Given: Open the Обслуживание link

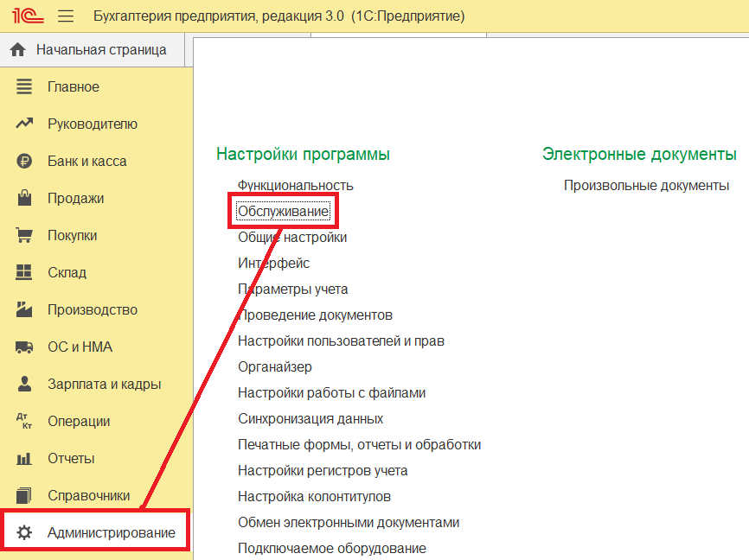Looking at the screenshot, I should coord(284,211).
